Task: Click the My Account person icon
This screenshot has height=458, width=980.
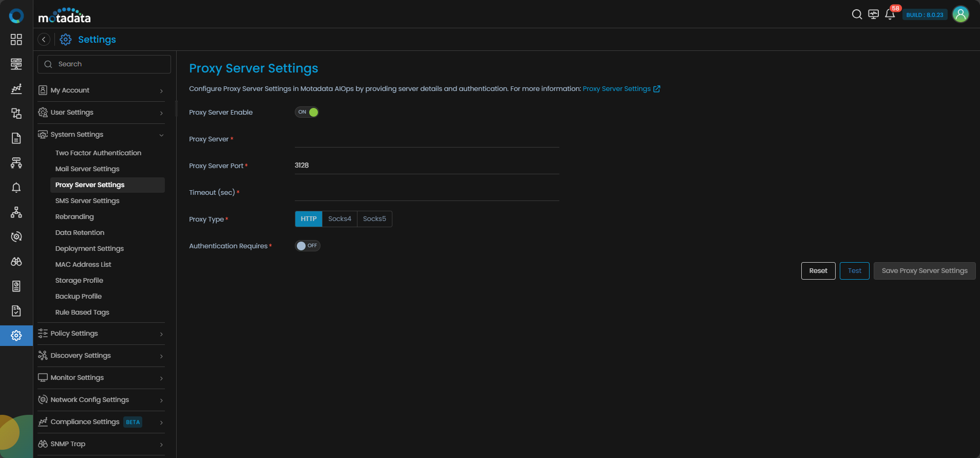Action: (x=43, y=90)
